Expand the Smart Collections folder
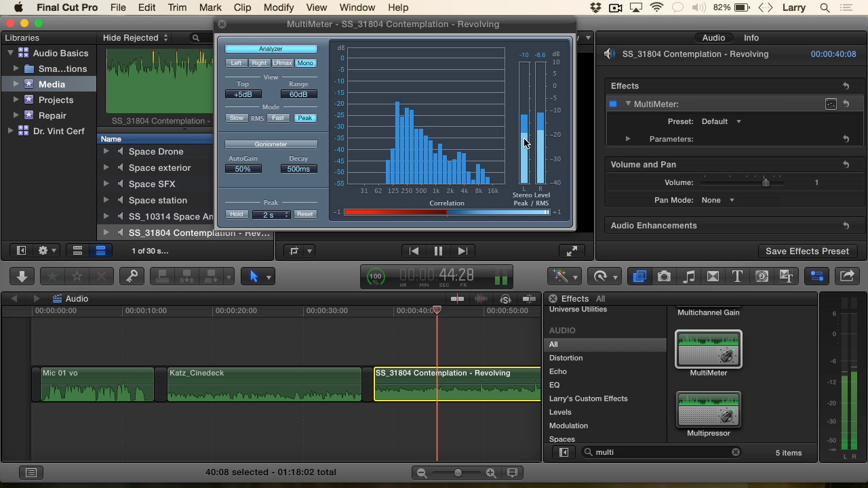 16,68
